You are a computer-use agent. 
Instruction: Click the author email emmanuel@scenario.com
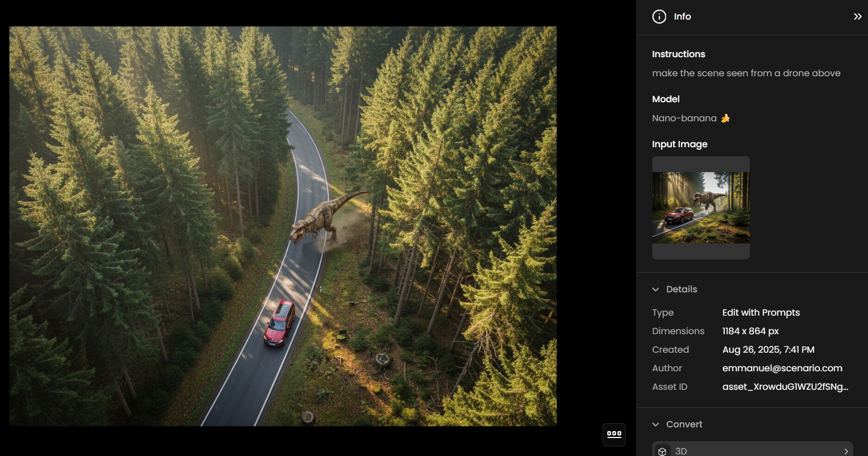[x=782, y=368]
